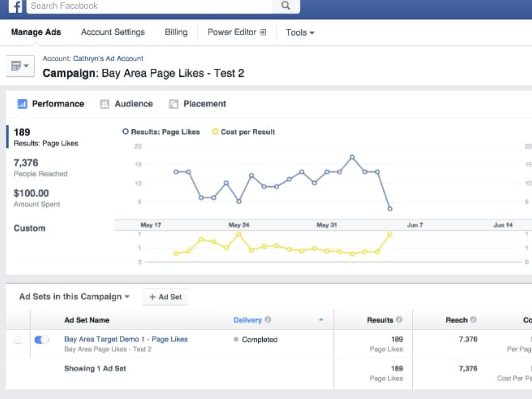Click the Bay Area Page Likes - Test 2 subtitle

point(108,349)
